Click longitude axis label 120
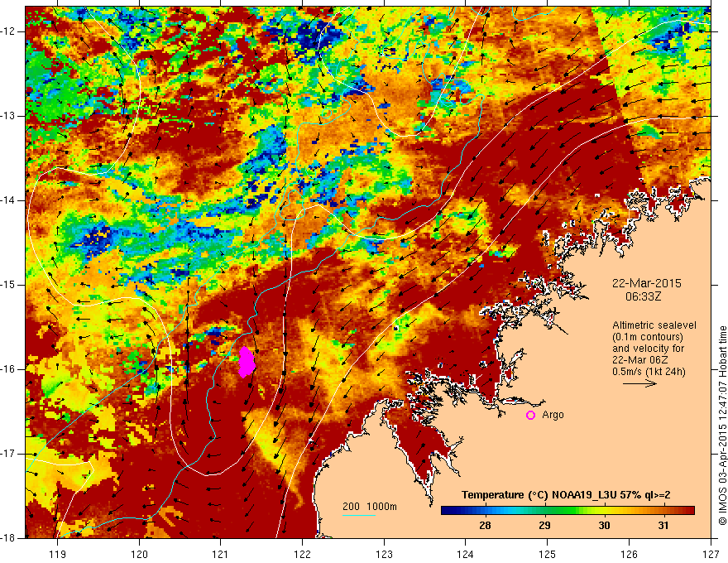The height and width of the screenshot is (563, 728). coord(139,554)
